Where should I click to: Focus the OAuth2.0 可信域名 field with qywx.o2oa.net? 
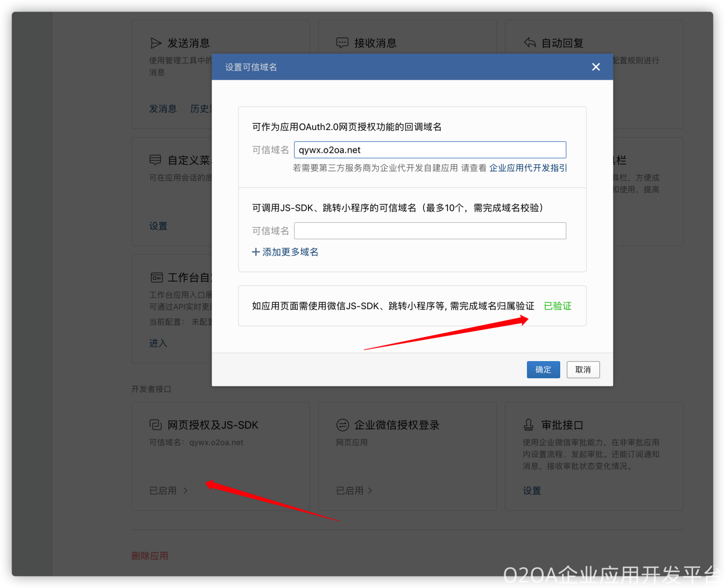click(x=430, y=150)
